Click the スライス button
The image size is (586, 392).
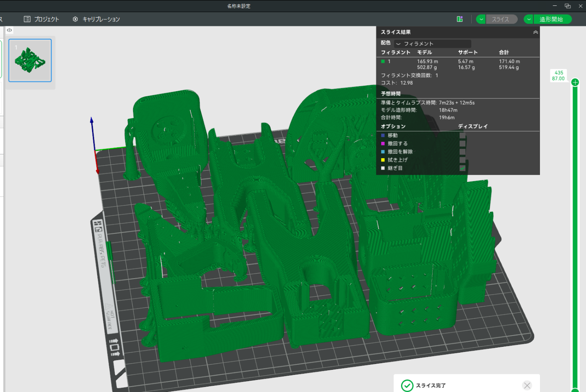(x=501, y=19)
